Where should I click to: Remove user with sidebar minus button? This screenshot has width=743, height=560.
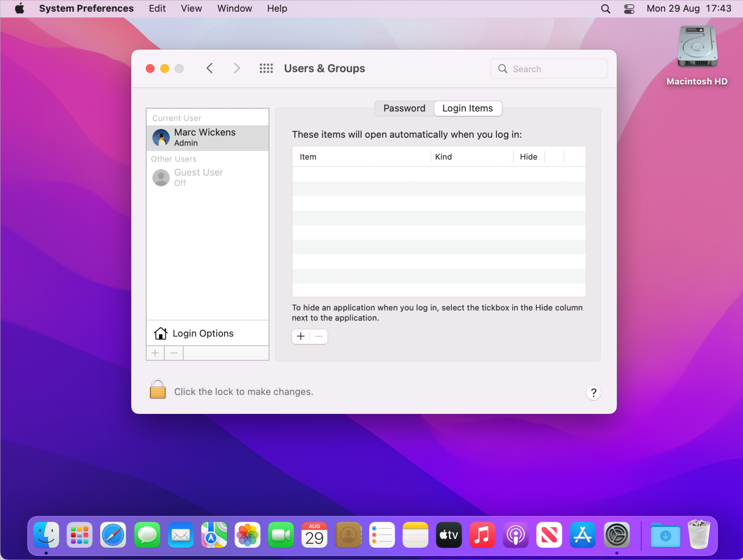click(174, 353)
